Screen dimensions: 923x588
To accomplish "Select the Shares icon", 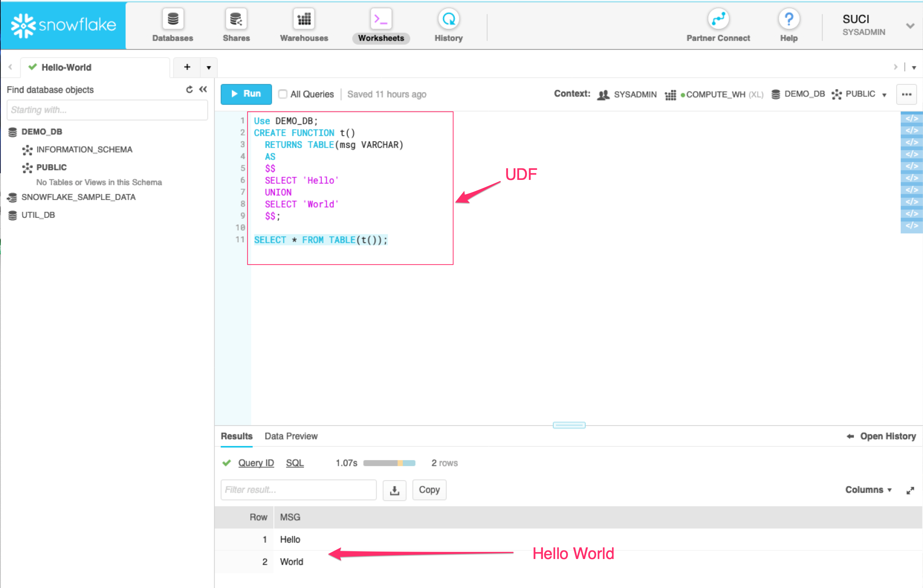I will 236,25.
